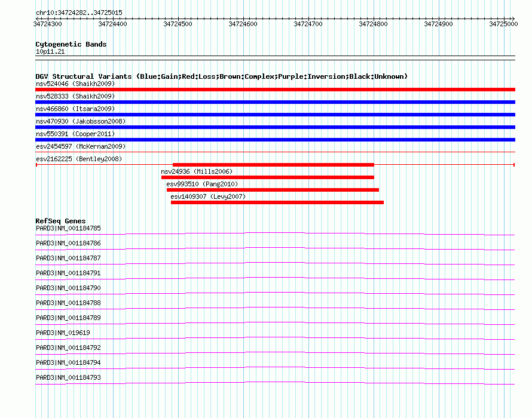Click ruler position 34724500
Screen dimensions: 532x418
pyautogui.click(x=178, y=24)
